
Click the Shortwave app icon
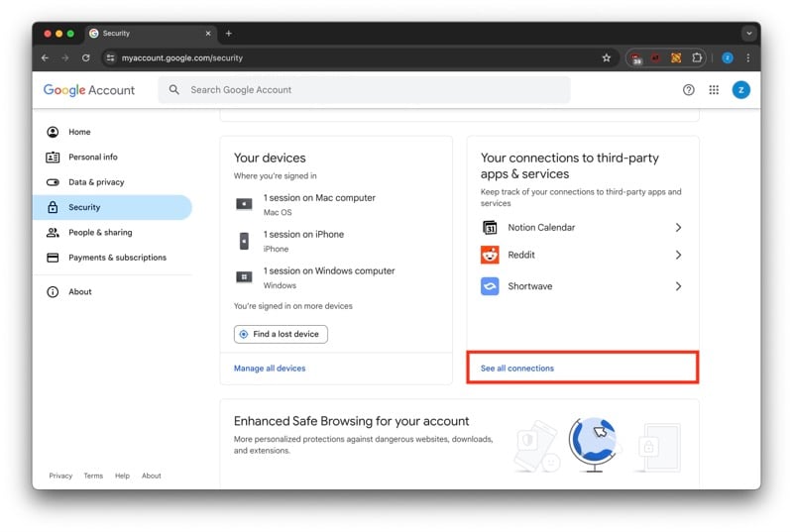point(490,286)
